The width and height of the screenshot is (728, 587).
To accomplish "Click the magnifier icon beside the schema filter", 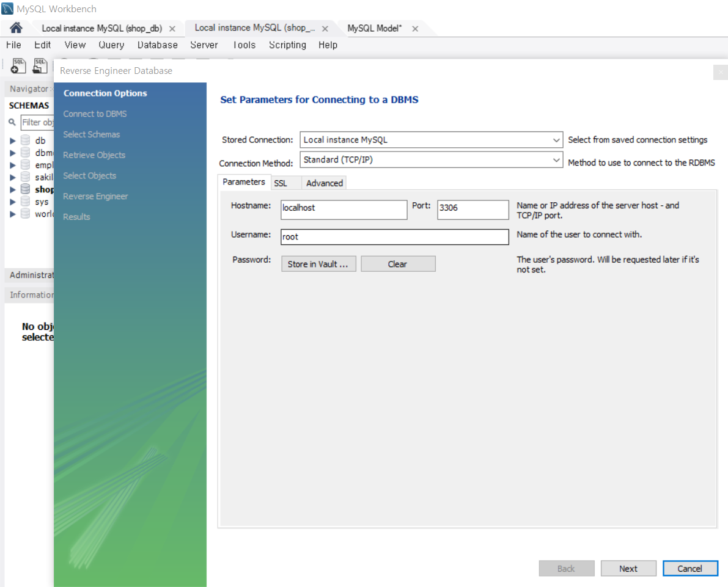I will pos(12,122).
